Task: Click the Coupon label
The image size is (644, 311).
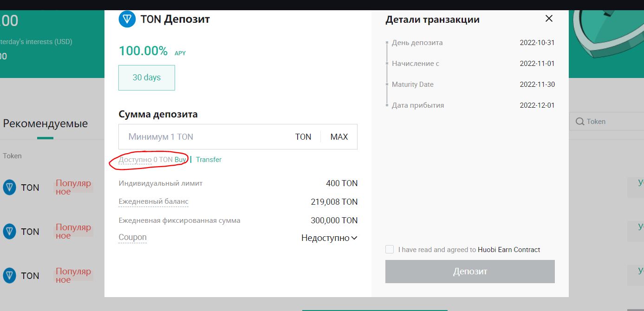Action: coord(133,237)
